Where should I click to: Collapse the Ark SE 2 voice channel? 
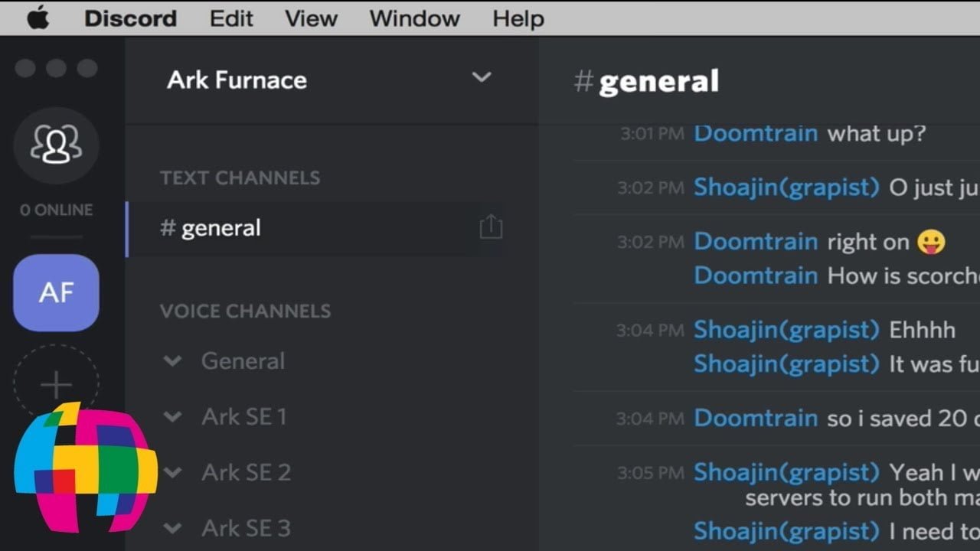pyautogui.click(x=172, y=472)
